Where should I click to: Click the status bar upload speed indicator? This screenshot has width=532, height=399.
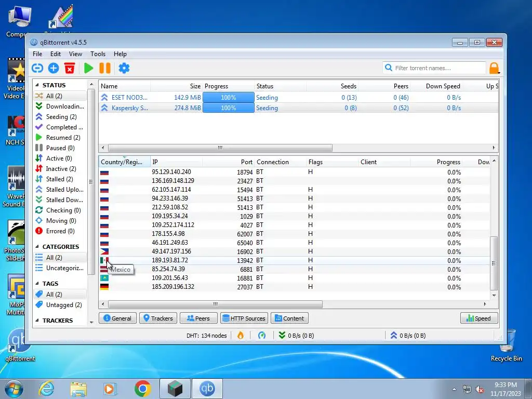point(408,336)
